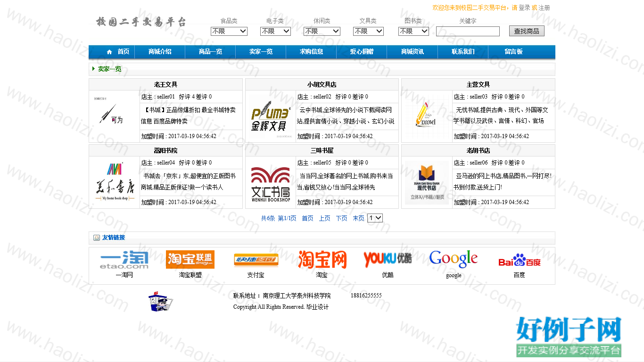Open the 食品类 dropdown
644x362 pixels.
pyautogui.click(x=229, y=31)
